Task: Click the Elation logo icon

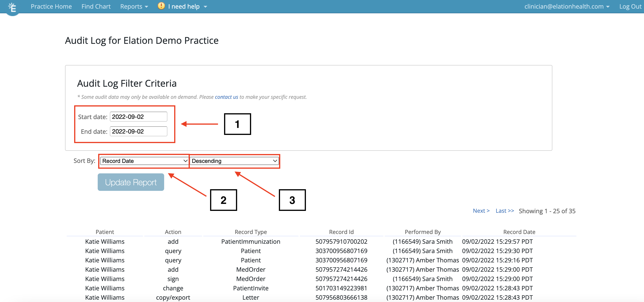Action: point(12,7)
